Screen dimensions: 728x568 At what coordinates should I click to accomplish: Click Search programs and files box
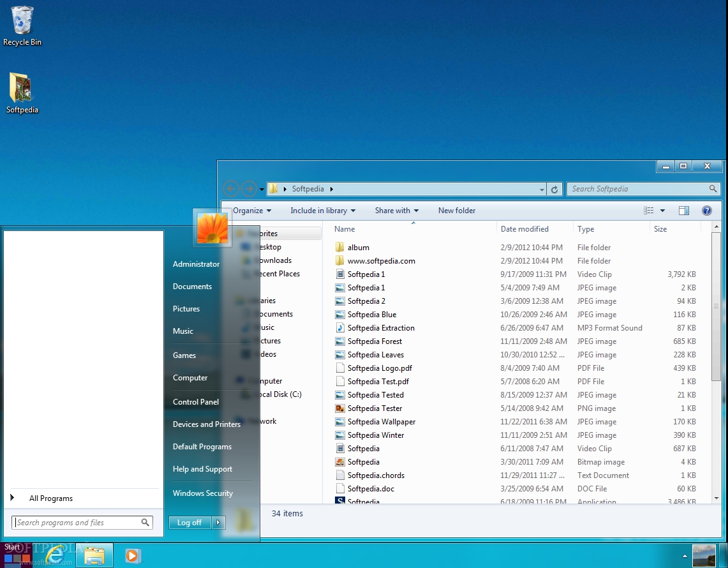pyautogui.click(x=82, y=523)
